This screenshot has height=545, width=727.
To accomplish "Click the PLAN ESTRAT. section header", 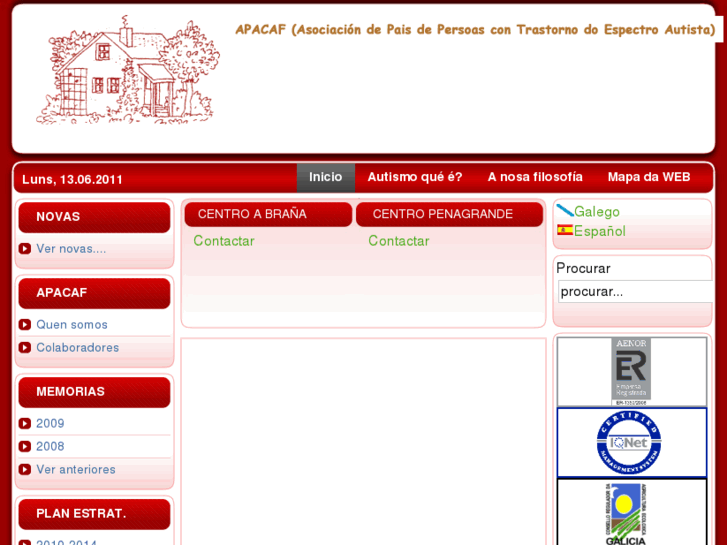I will point(95,514).
